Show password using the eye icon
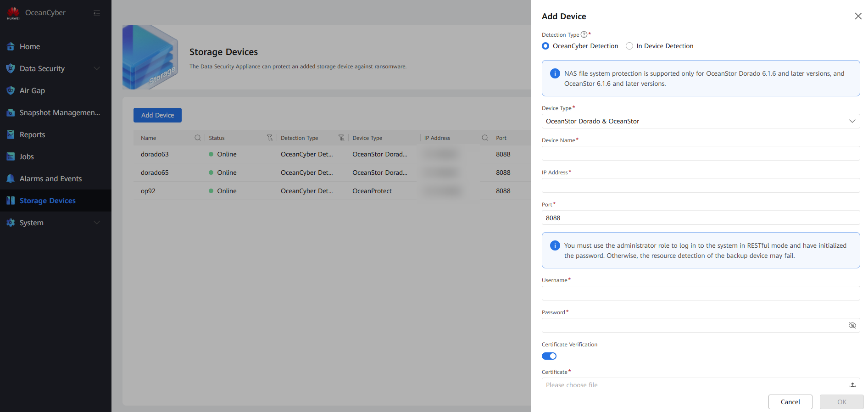 click(x=852, y=325)
